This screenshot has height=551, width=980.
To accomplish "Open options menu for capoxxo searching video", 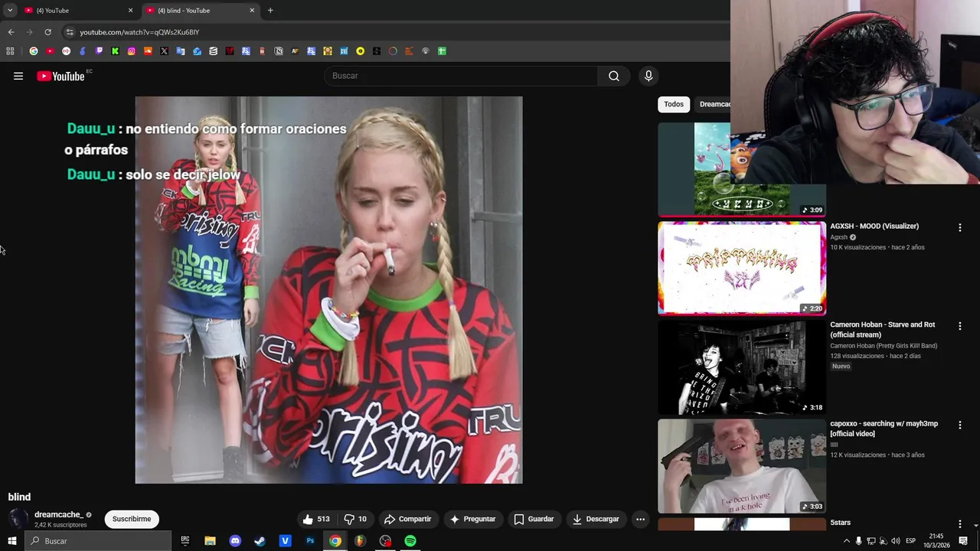I will coord(960,425).
